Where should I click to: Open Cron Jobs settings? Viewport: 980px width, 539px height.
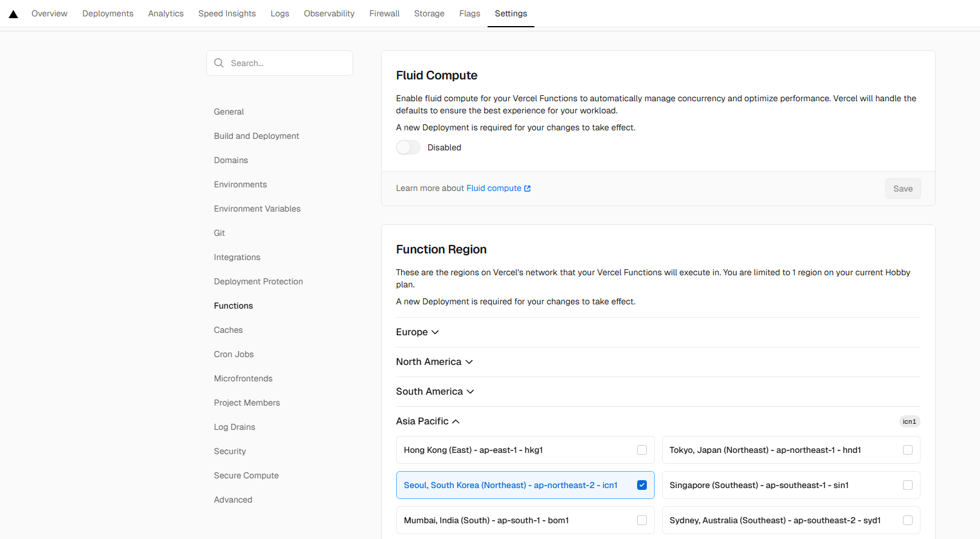coord(234,354)
